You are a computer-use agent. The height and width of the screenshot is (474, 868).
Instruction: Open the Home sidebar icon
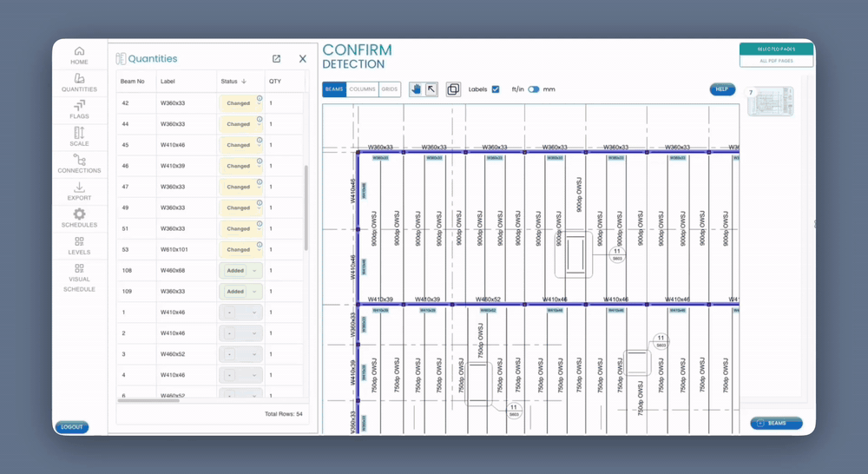79,56
